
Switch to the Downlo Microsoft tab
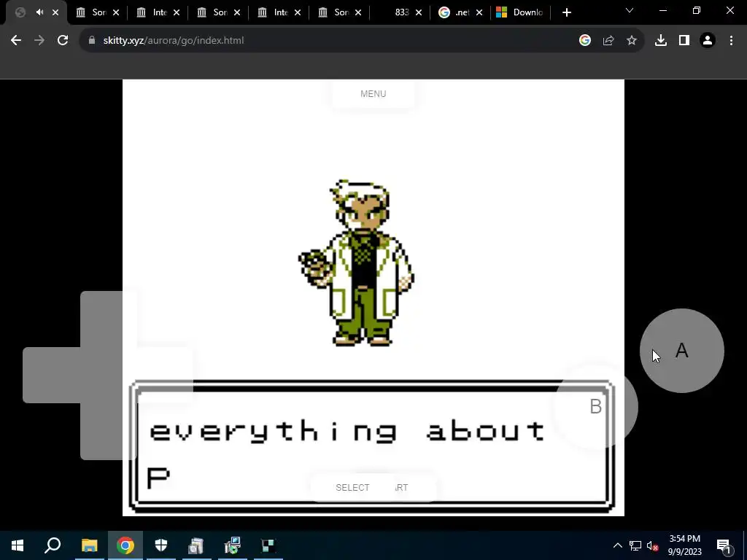tap(519, 12)
